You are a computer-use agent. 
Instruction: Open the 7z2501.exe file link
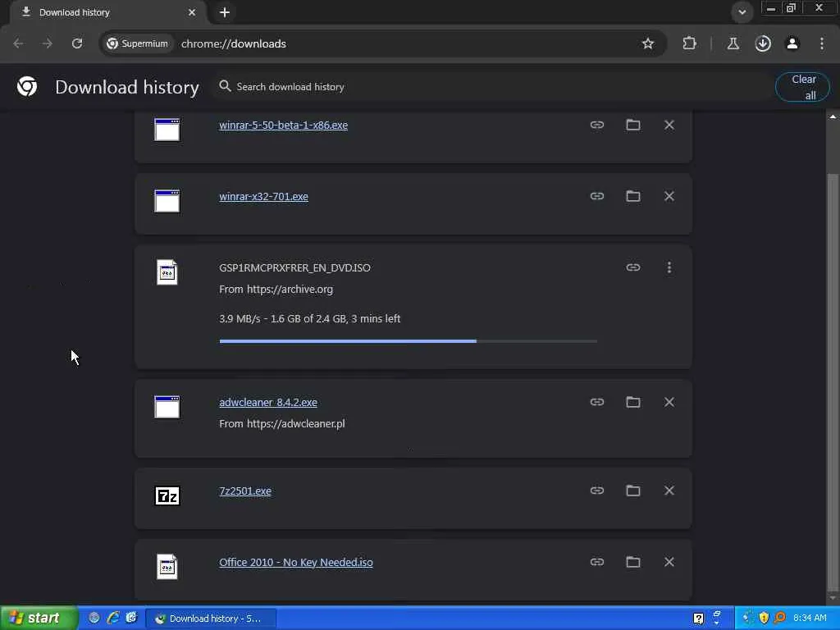click(244, 491)
